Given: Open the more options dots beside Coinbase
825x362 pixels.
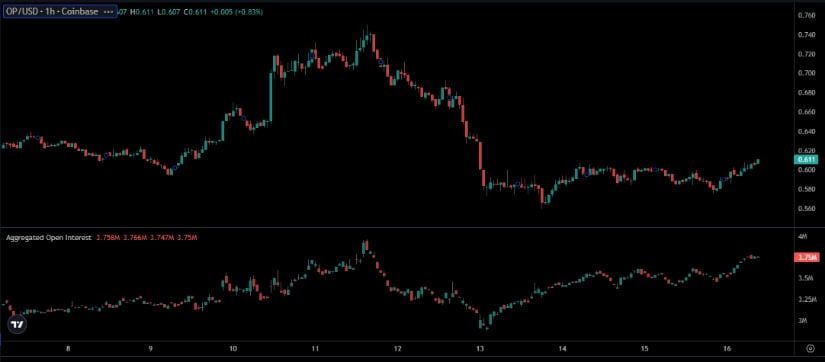Looking at the screenshot, I should pyautogui.click(x=108, y=12).
